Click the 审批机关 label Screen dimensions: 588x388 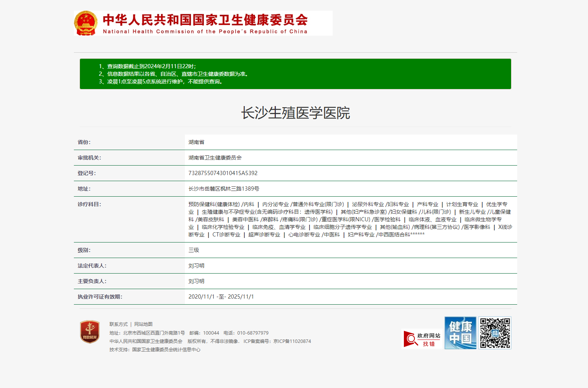(89, 158)
